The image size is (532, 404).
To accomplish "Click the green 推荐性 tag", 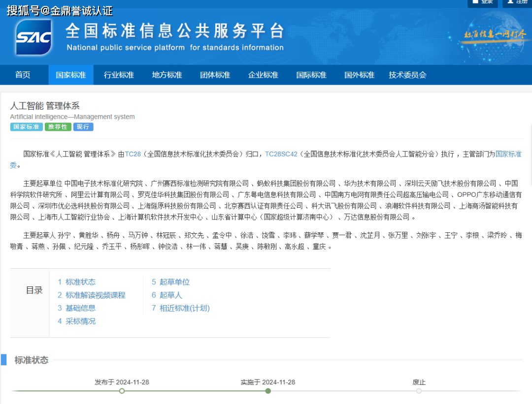I will pos(58,127).
